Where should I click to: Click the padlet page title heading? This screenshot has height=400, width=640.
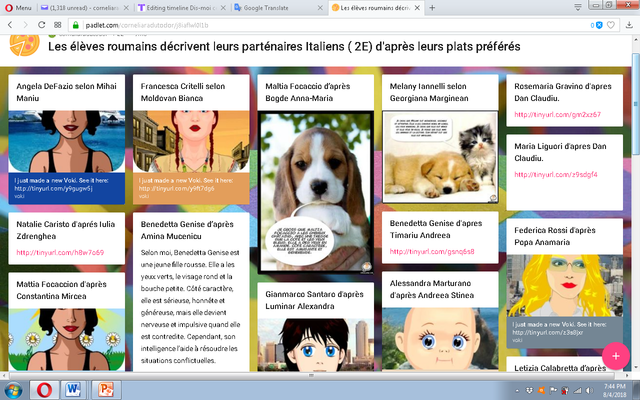[284, 47]
